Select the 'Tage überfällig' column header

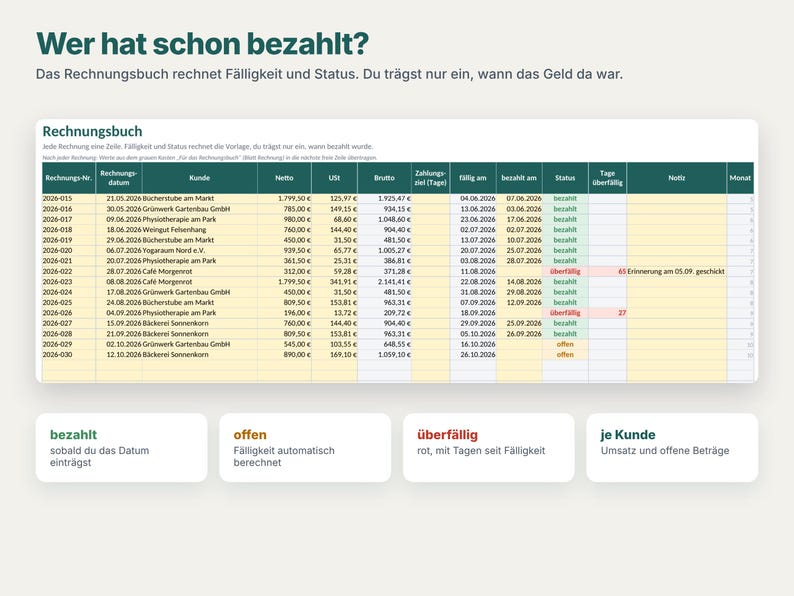[x=607, y=178]
